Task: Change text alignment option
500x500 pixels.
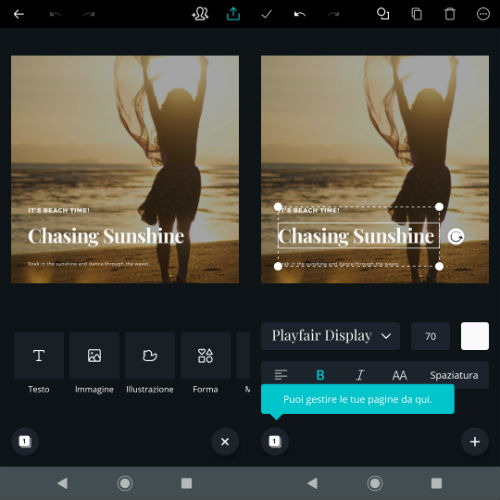Action: [x=281, y=375]
